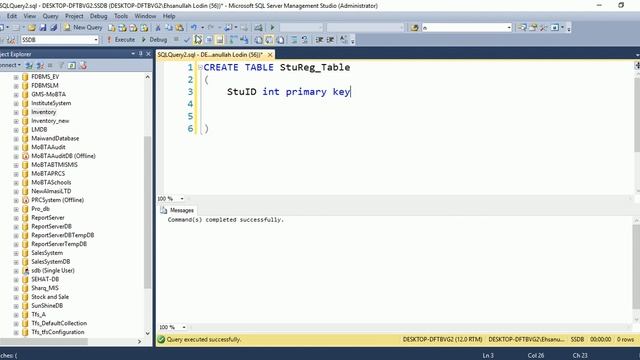Open the Messages pane 100 % zoom dropdown
640x360 pixels.
pos(184,327)
